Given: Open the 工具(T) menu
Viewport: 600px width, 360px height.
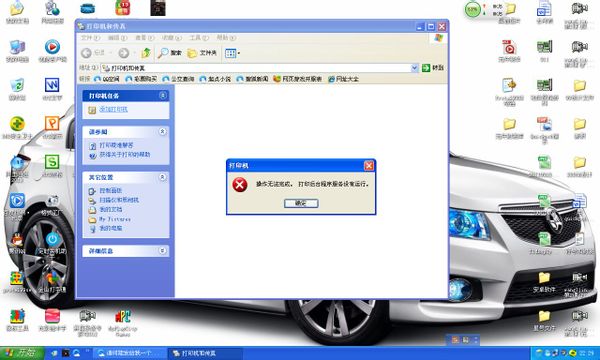Looking at the screenshot, I should click(x=199, y=37).
